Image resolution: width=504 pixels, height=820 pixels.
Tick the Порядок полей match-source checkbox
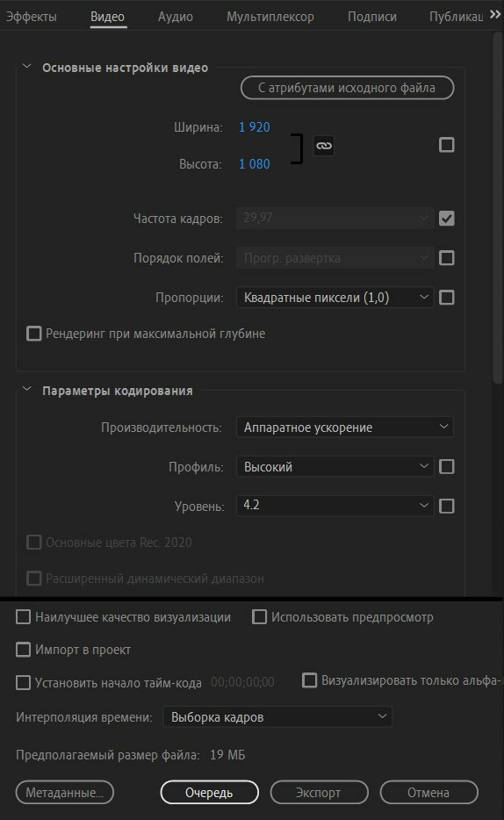(x=447, y=258)
